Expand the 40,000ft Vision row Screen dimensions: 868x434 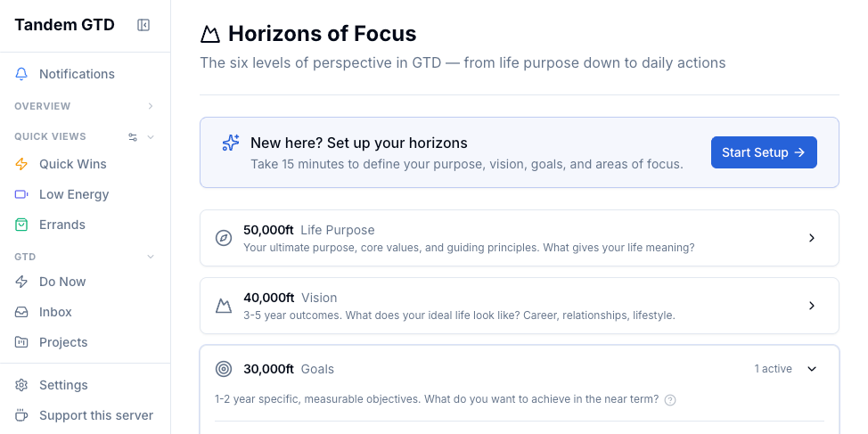point(811,306)
